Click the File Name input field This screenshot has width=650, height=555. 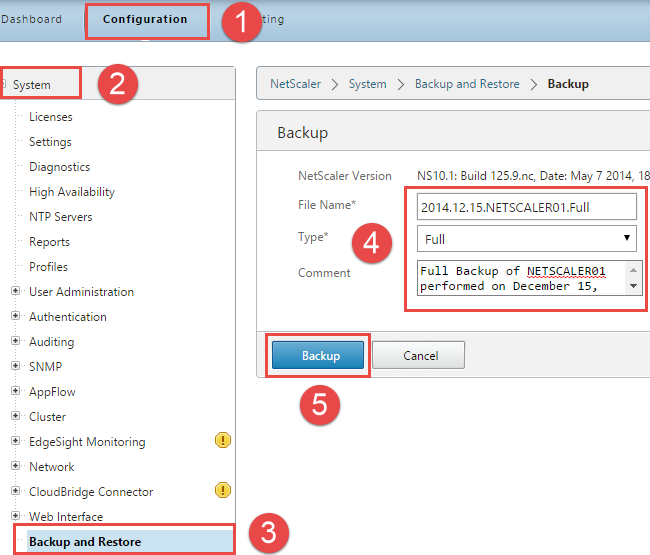pos(527,206)
